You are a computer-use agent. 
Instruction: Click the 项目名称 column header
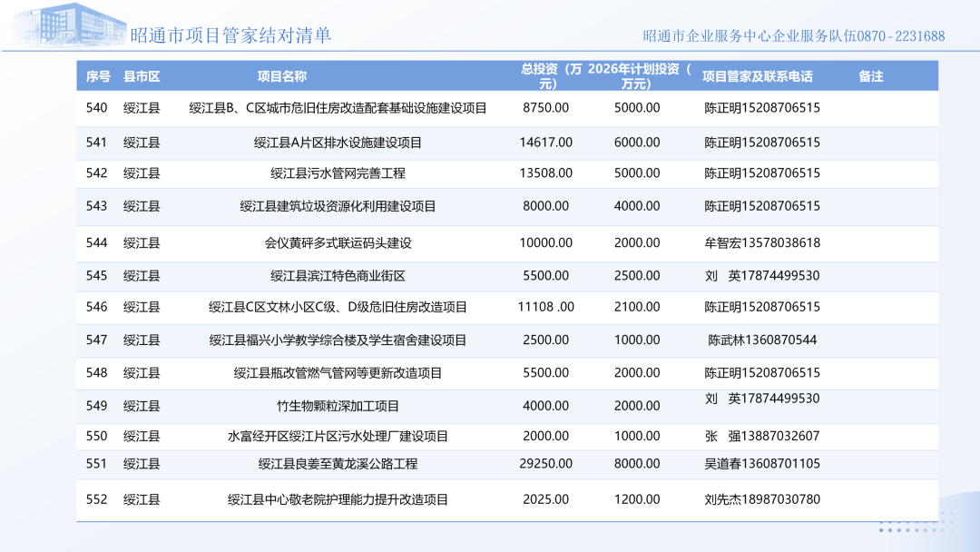tap(282, 76)
